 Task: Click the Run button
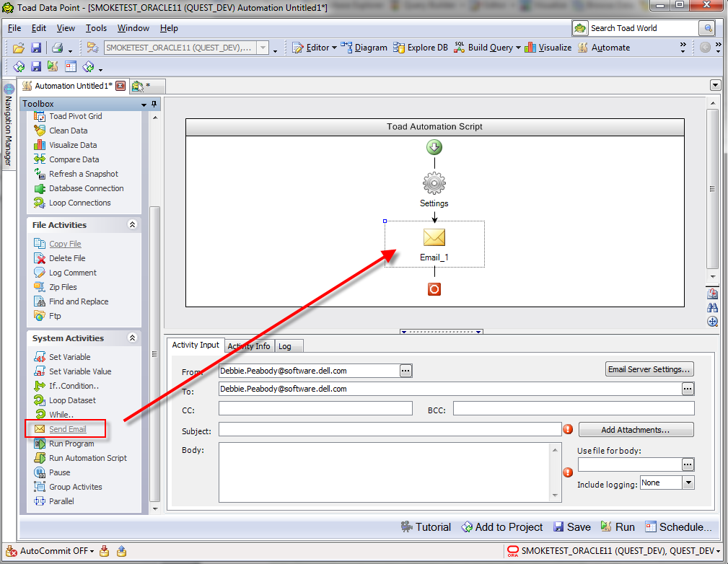tap(618, 527)
